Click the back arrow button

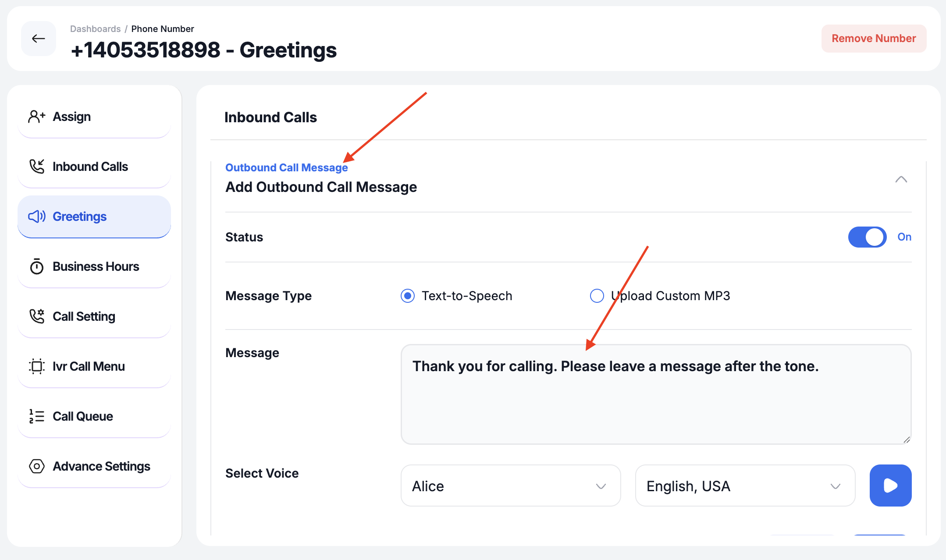click(39, 39)
